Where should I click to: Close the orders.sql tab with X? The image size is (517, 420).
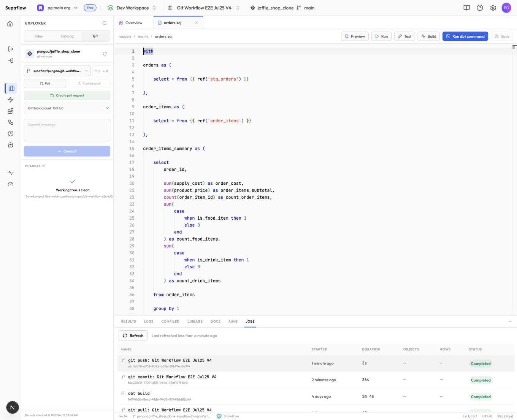(x=197, y=23)
